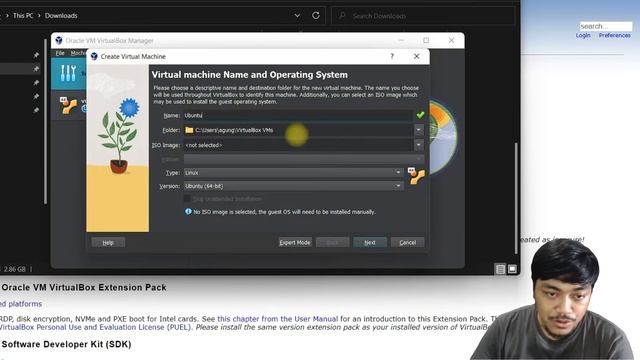Select the VM icon in VirtualBox Manager list

(x=68, y=105)
